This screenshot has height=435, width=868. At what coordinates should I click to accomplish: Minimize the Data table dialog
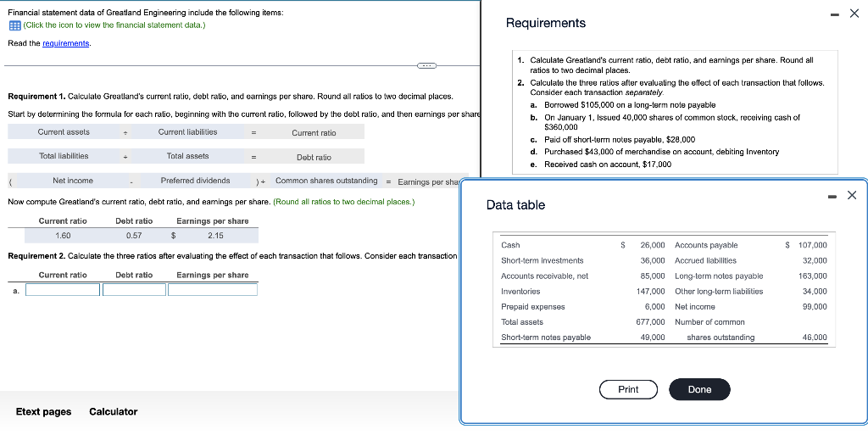pos(833,195)
